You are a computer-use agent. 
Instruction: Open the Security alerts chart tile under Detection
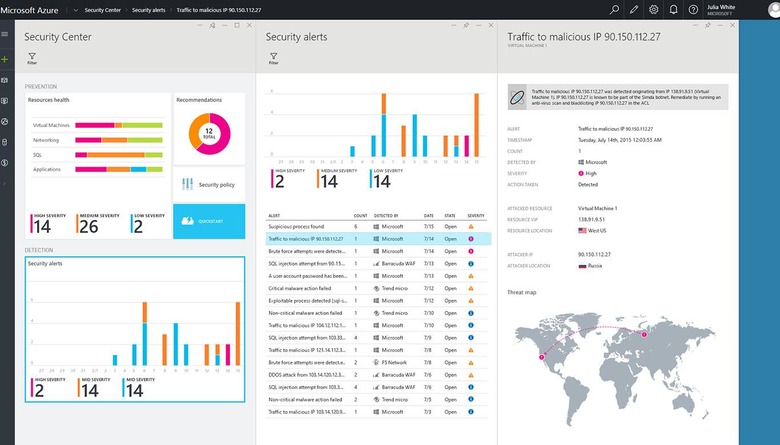[x=135, y=329]
